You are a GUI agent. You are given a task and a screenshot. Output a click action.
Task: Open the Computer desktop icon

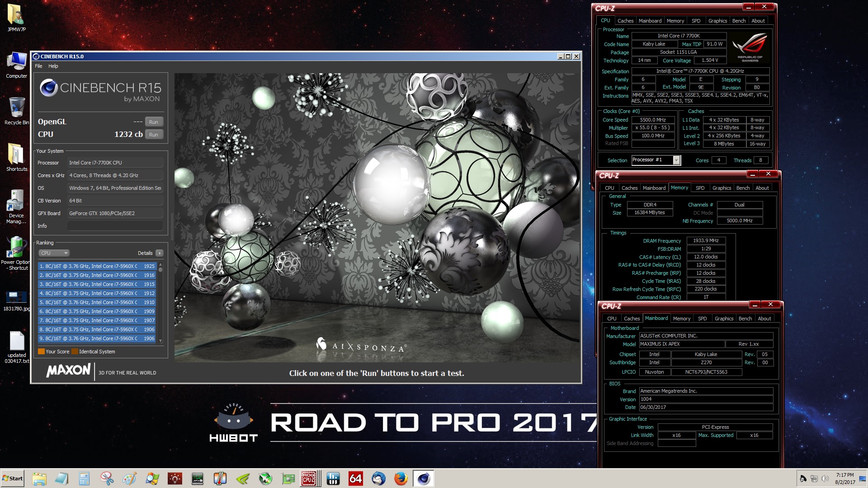pyautogui.click(x=17, y=65)
